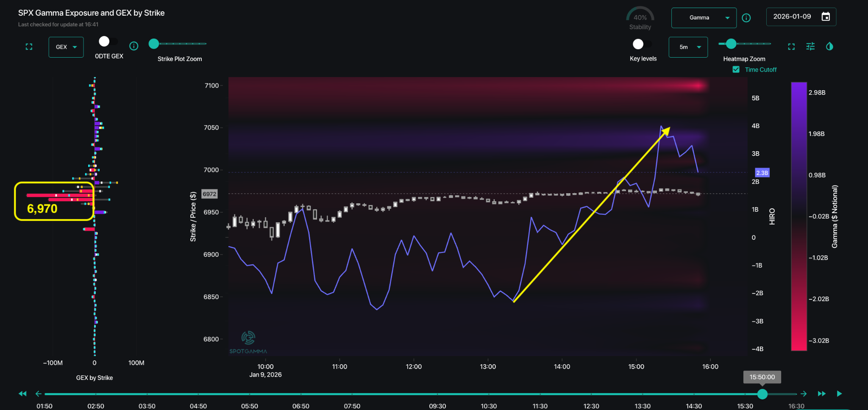
Task: Click the 'SPX Gamma Exposure and GEX by Strike' title
Action: tap(91, 13)
